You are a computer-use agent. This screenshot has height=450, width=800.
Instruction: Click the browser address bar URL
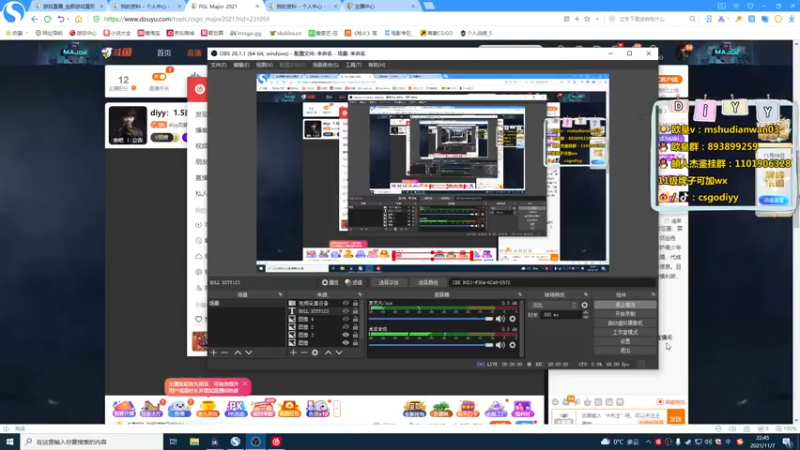click(186, 19)
